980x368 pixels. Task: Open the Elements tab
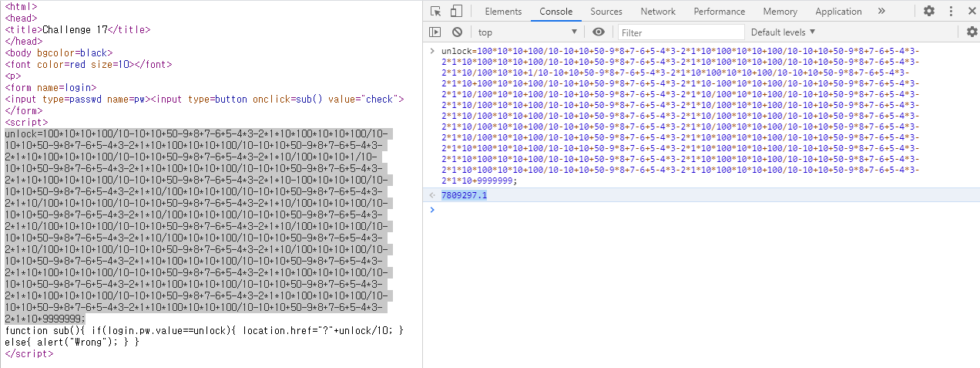tap(503, 11)
